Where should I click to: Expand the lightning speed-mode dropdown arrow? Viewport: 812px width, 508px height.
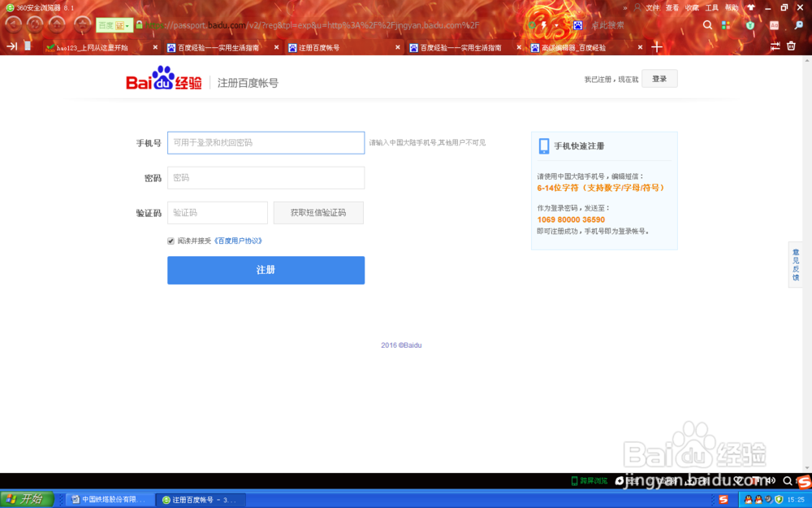[x=556, y=25]
